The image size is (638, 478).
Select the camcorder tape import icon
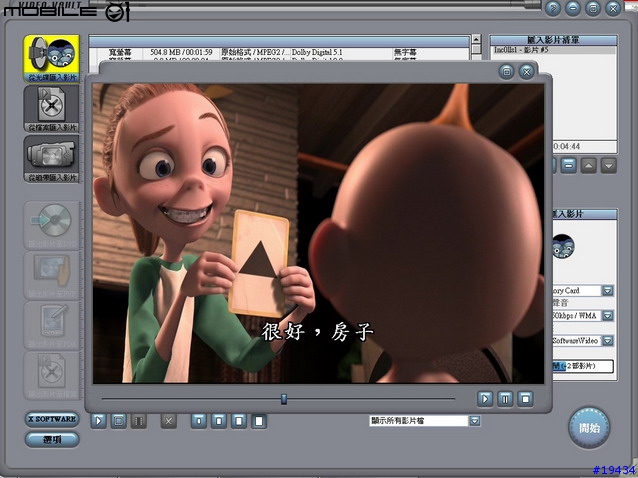point(52,159)
